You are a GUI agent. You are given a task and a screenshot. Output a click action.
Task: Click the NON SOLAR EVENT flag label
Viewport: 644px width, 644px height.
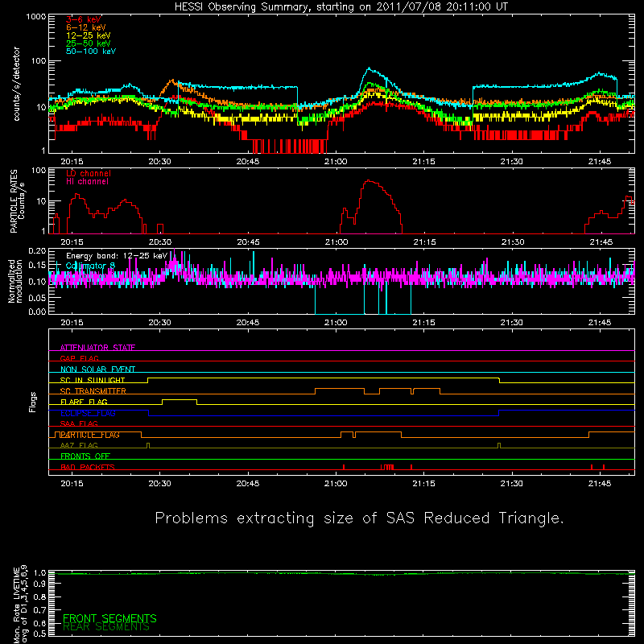(x=97, y=369)
